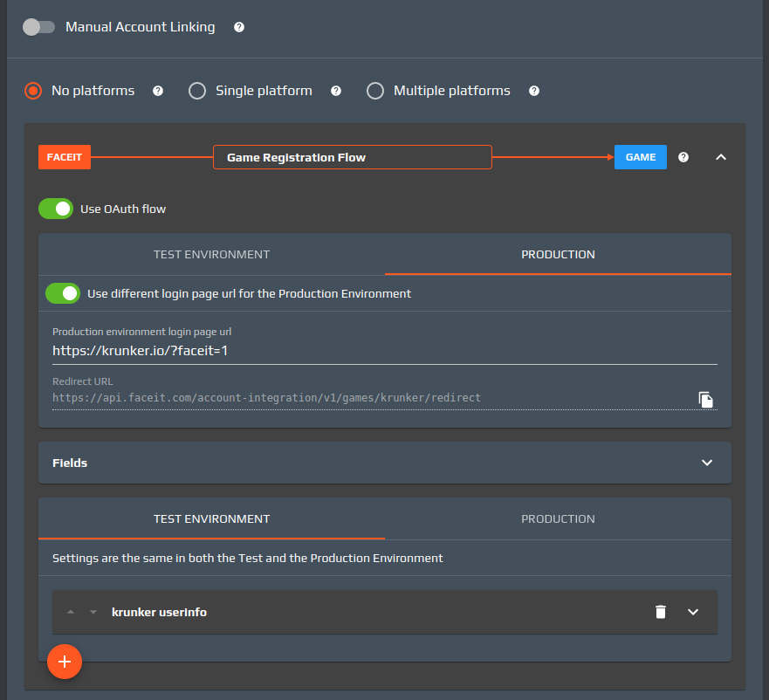This screenshot has width=769, height=700.
Task: Collapse the Game Registration Flow section
Action: point(721,157)
